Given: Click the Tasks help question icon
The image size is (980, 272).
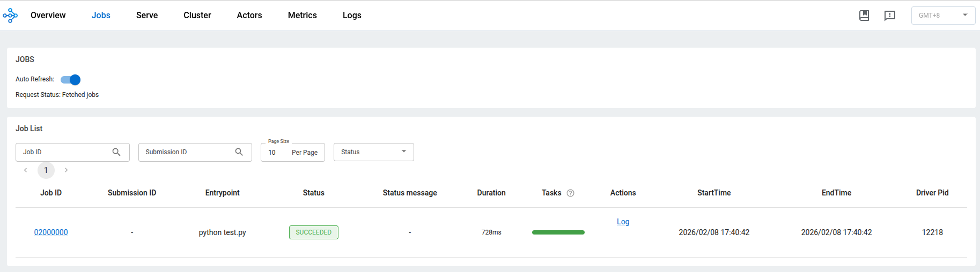Looking at the screenshot, I should tap(570, 193).
